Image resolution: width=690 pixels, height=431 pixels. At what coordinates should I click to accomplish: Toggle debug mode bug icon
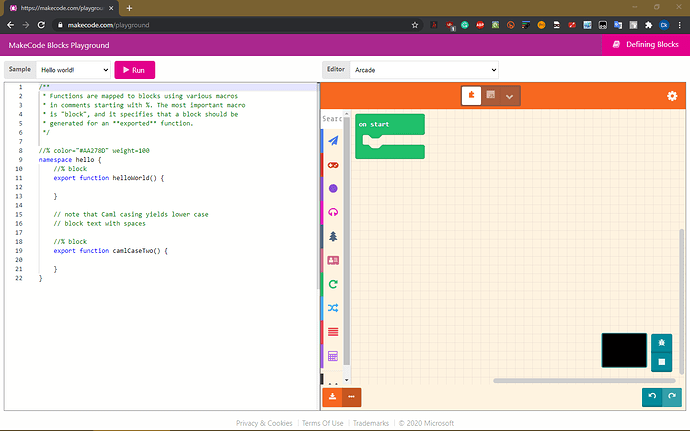coord(661,343)
